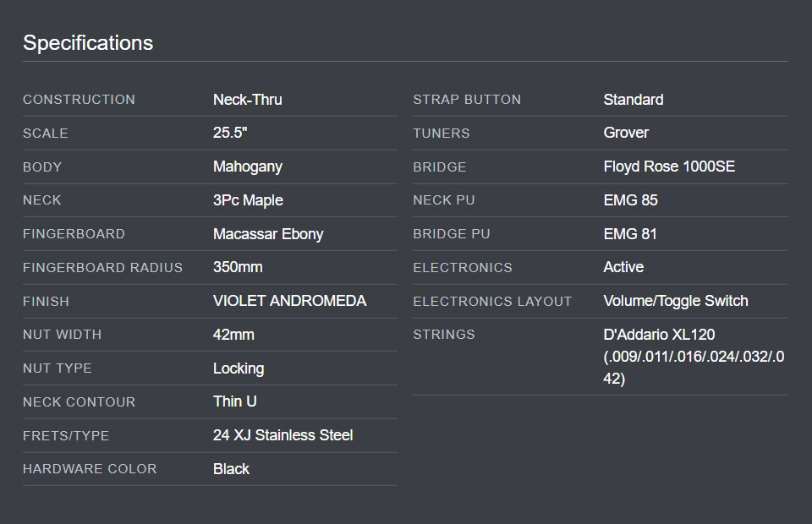Click the EMG 81 bridge pickup value
Image resolution: width=812 pixels, height=524 pixels.
(629, 234)
